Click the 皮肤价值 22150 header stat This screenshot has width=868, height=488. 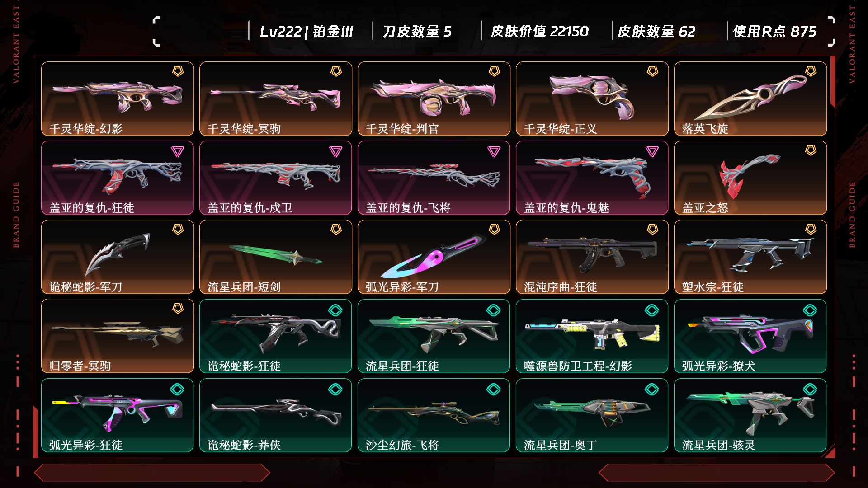540,31
